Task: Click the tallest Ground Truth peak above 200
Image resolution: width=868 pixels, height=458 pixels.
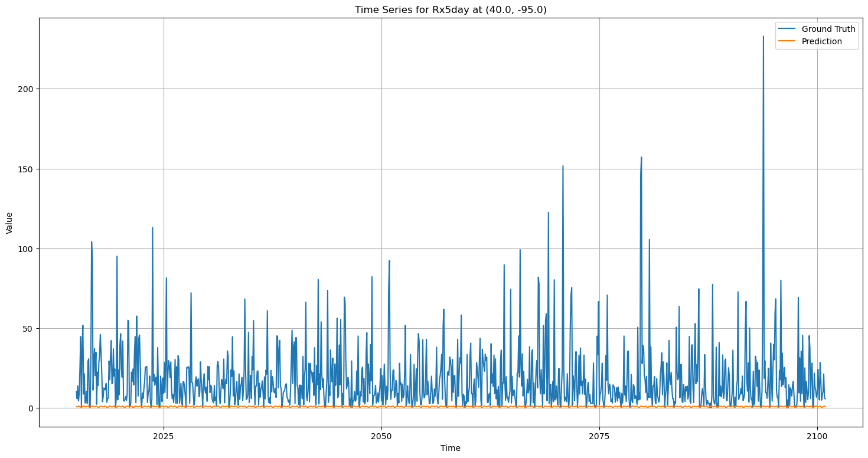Action: 763,37
